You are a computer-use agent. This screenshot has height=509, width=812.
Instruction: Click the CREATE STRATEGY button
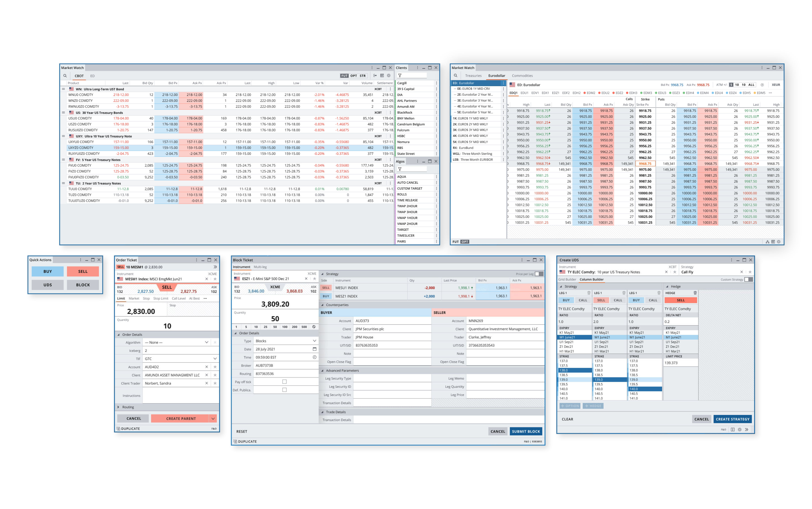point(732,419)
